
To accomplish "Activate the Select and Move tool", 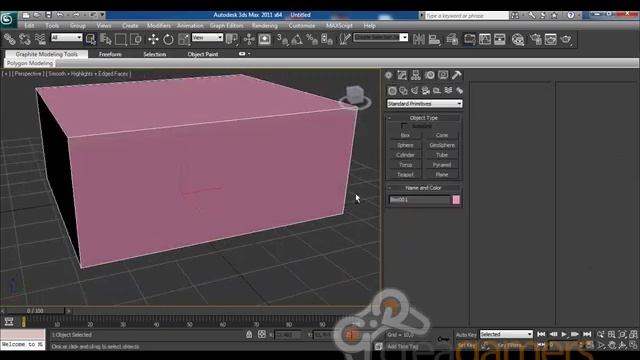I will point(153,39).
